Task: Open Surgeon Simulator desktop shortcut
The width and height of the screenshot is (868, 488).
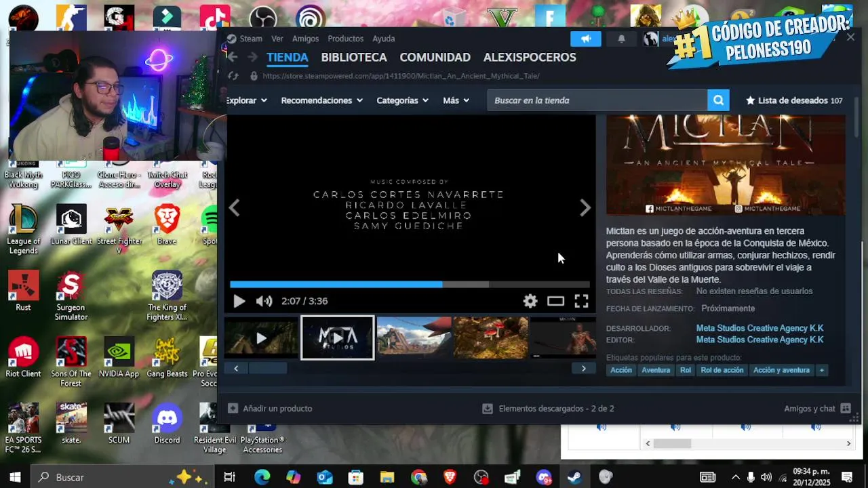Action: (71, 296)
